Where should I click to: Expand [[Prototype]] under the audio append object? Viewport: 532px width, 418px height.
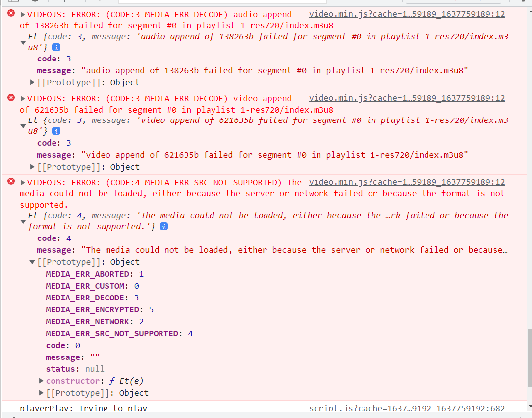tap(32, 82)
